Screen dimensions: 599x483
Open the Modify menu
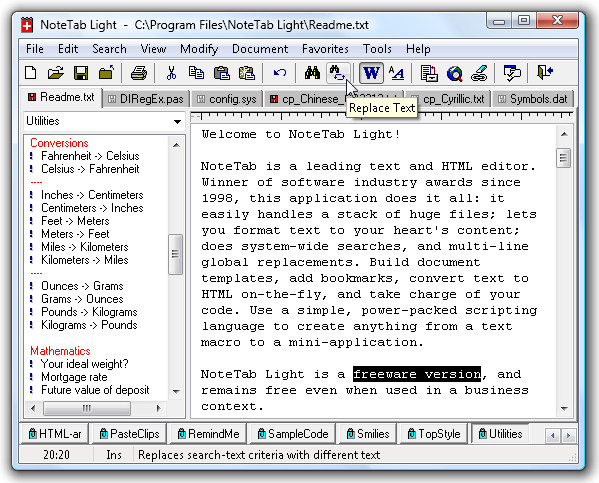pos(199,49)
